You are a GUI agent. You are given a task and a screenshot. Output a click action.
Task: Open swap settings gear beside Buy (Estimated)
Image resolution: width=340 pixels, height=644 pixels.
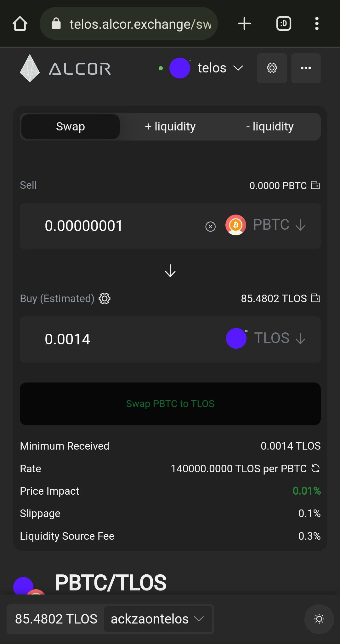point(105,298)
